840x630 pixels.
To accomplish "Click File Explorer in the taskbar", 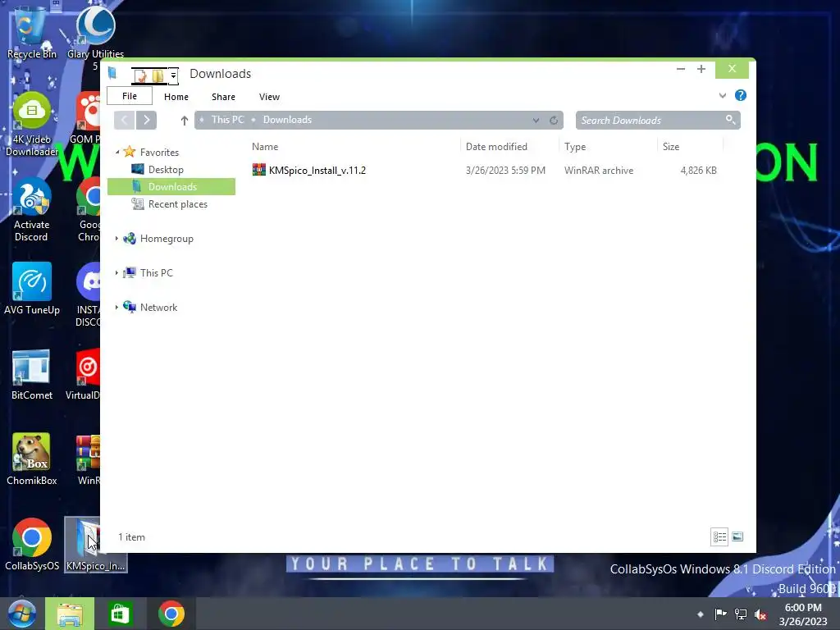I will coord(70,614).
